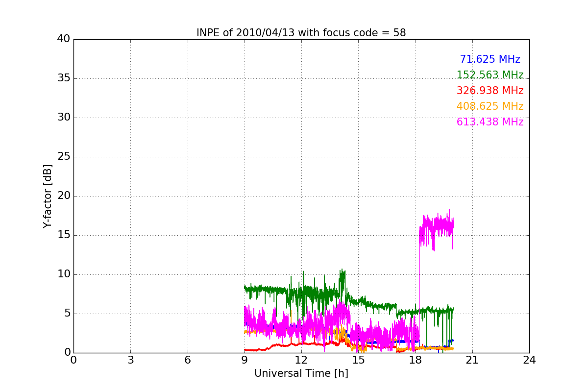Click x-axis tick value 24
The height and width of the screenshot is (392, 588).
[x=529, y=360]
